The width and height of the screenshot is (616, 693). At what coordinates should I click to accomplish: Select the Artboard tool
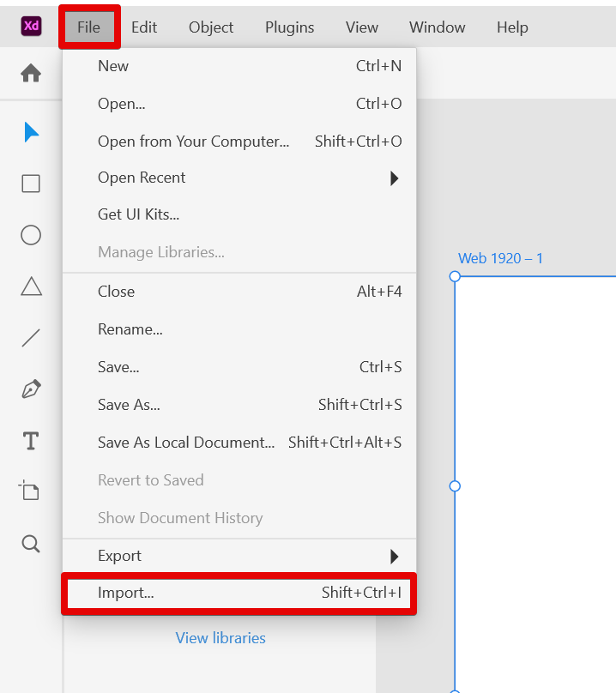(30, 491)
